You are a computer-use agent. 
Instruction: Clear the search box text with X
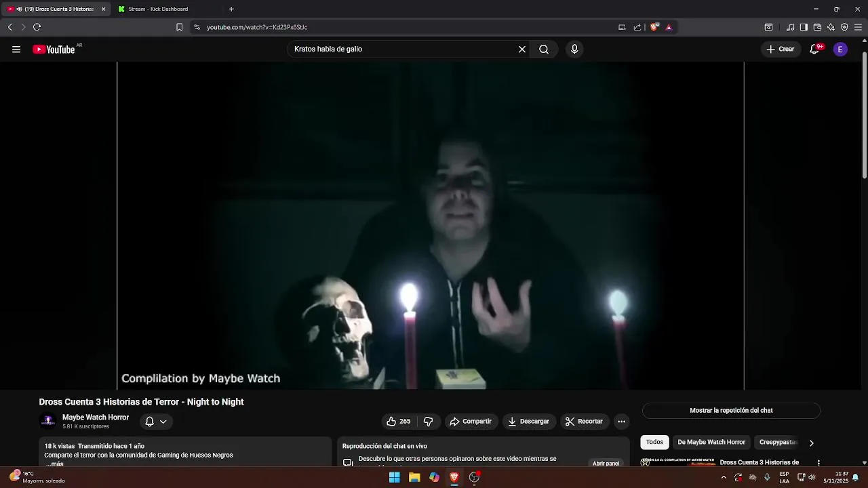click(522, 49)
